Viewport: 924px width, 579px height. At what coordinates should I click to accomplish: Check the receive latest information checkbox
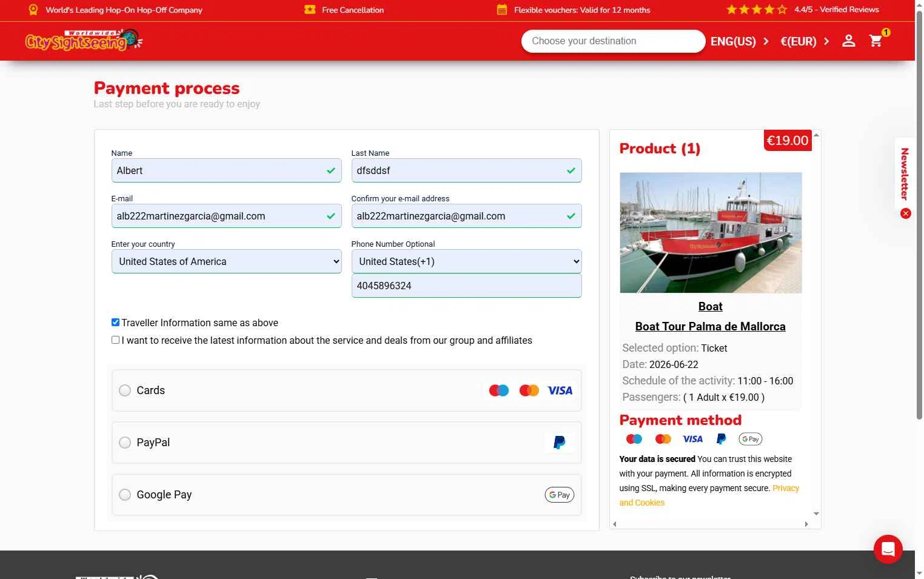(115, 340)
